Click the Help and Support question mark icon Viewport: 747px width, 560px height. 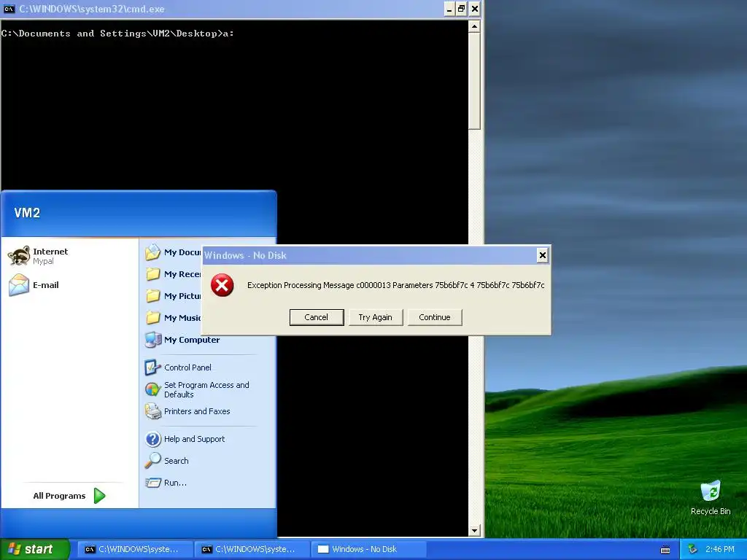(153, 438)
